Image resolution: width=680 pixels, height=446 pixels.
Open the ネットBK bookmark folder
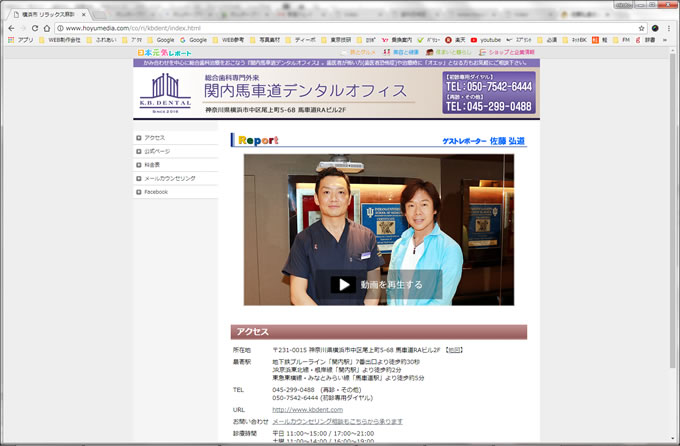[x=575, y=40]
